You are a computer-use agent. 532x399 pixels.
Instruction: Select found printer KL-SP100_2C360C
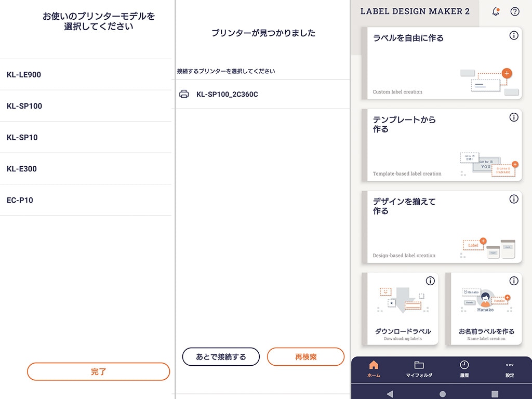click(x=262, y=95)
